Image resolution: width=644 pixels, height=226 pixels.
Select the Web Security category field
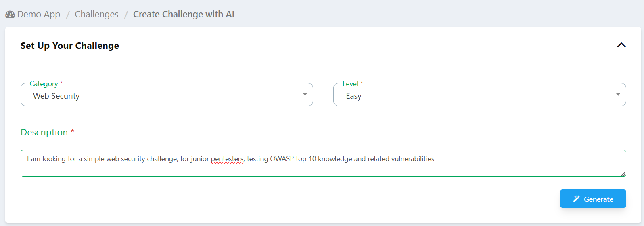pos(167,95)
